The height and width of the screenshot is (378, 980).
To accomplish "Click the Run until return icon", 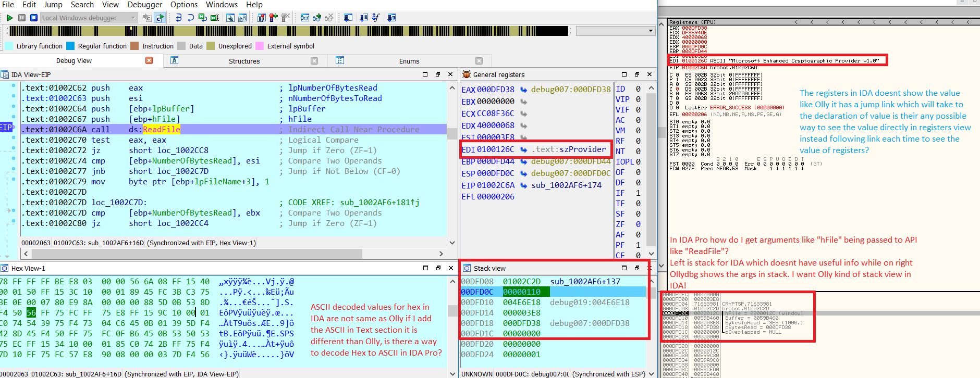I will (x=203, y=18).
